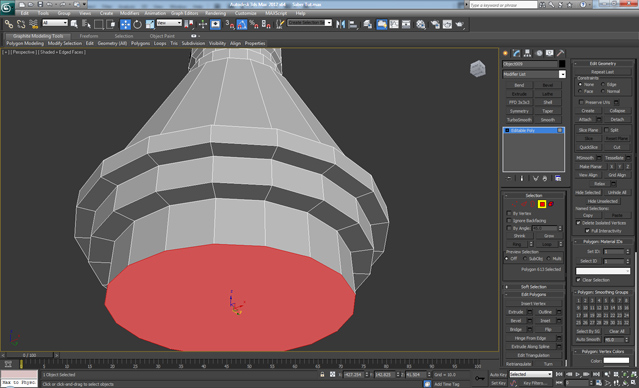Switch to the Utilities hammer tab icon
Screen dimensions: 639x388
click(561, 53)
